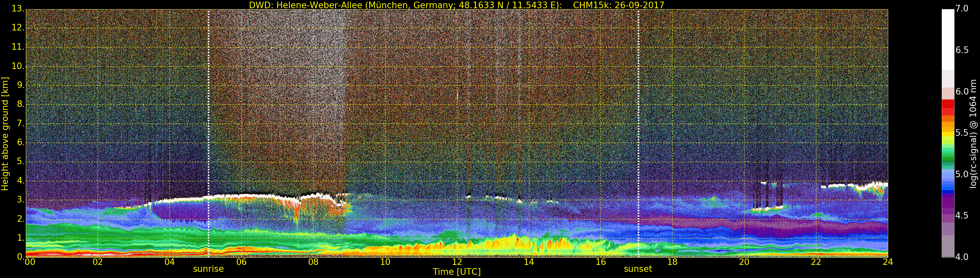
Task: Click the white cloud layer near 3 km at 06 UTC
Action: point(242,196)
